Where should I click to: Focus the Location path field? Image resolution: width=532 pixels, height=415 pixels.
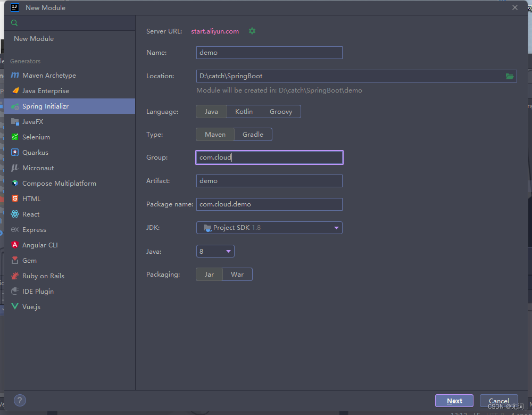[x=356, y=76]
